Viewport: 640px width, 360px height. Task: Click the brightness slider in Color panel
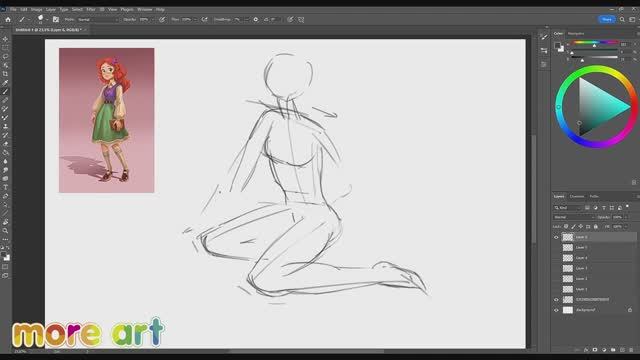(594, 58)
